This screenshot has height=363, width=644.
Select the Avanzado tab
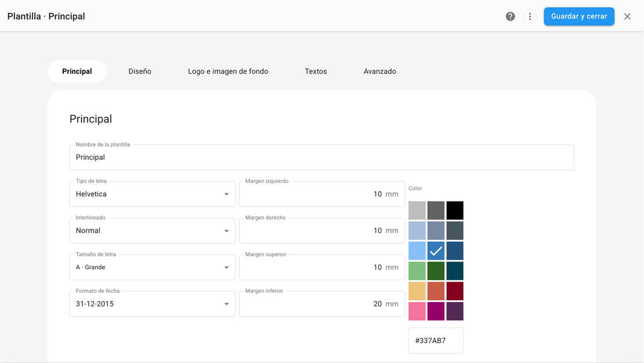click(379, 71)
